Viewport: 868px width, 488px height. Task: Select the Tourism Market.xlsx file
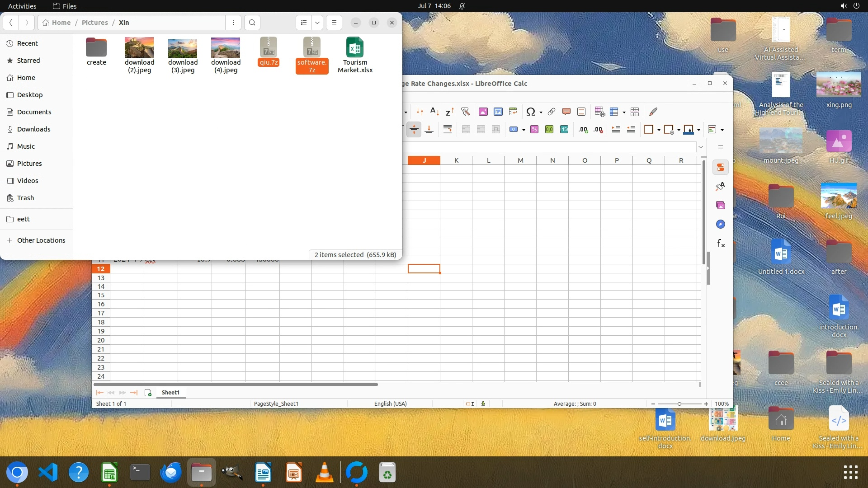(x=355, y=55)
